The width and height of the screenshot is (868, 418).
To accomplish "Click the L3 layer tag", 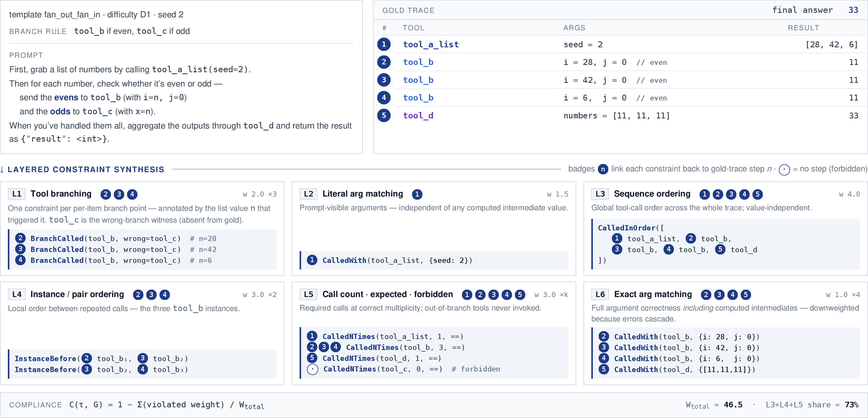I will (600, 194).
